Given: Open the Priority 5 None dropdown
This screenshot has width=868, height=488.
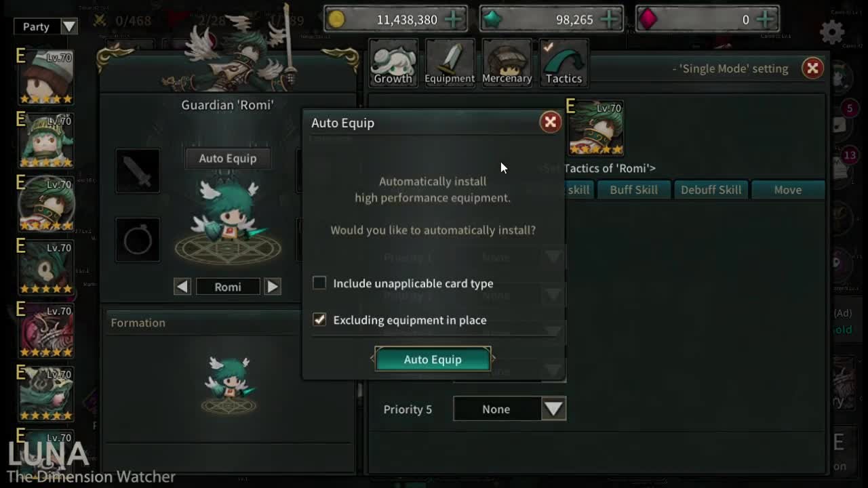Looking at the screenshot, I should pyautogui.click(x=509, y=409).
